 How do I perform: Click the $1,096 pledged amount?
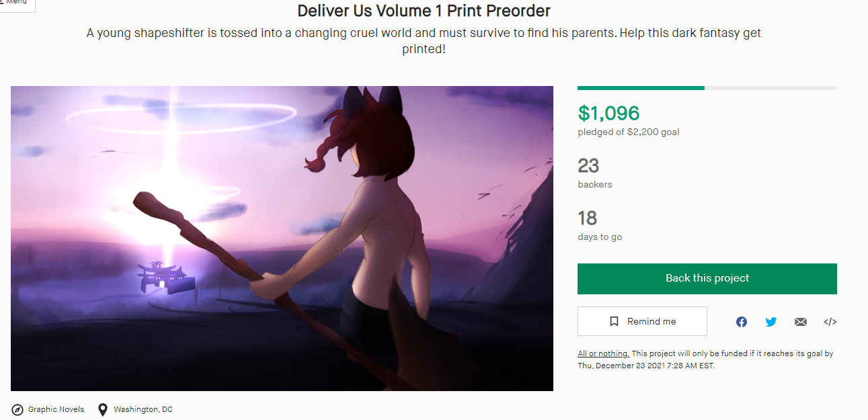[x=608, y=113]
